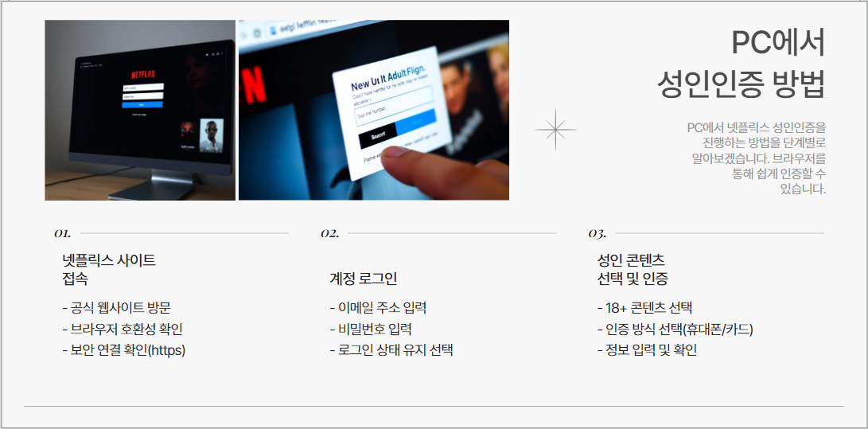Click the line '- 브라우저 호환성 확인'
Screen dimensions: 868x429
click(x=123, y=330)
